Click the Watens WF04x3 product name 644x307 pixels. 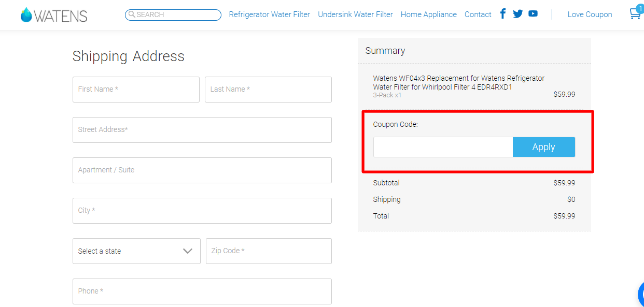point(459,83)
